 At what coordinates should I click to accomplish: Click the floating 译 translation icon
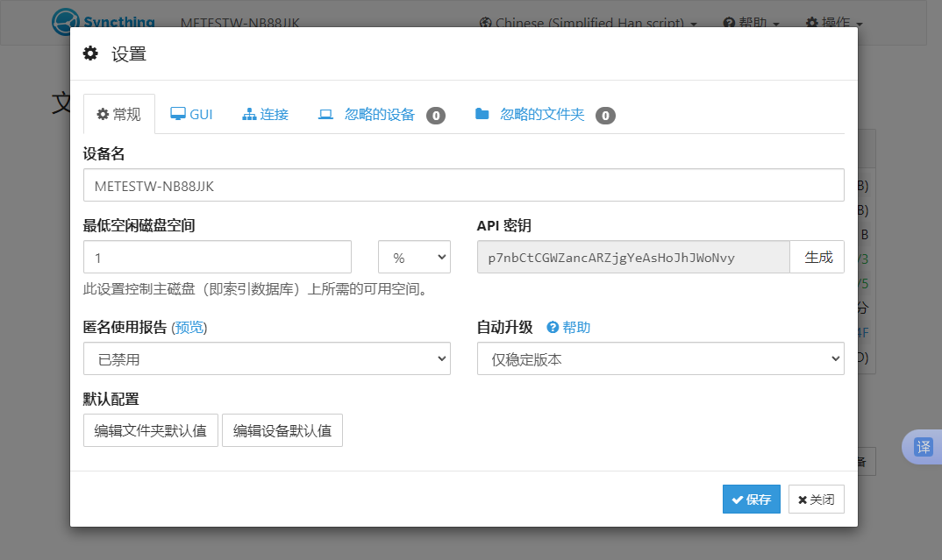[922, 447]
